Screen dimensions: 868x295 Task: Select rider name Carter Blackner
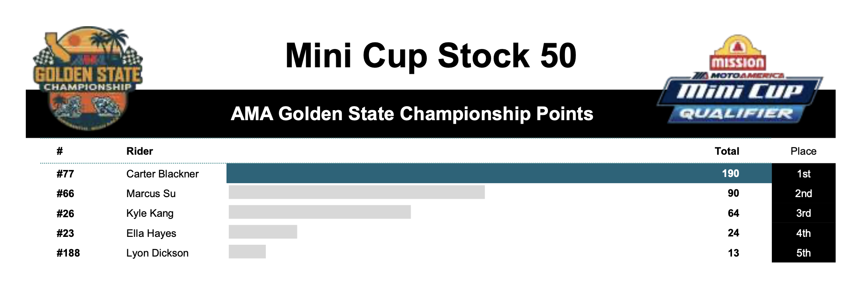click(162, 174)
